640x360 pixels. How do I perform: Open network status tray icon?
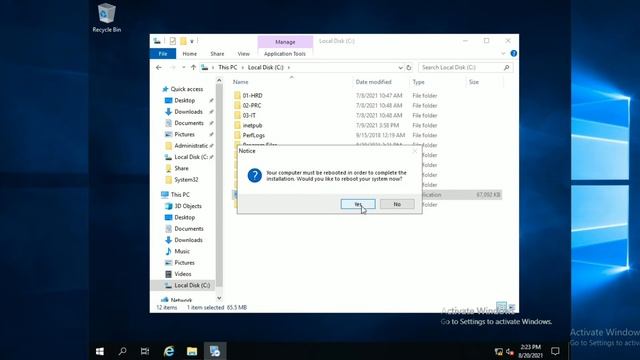[x=498, y=351]
